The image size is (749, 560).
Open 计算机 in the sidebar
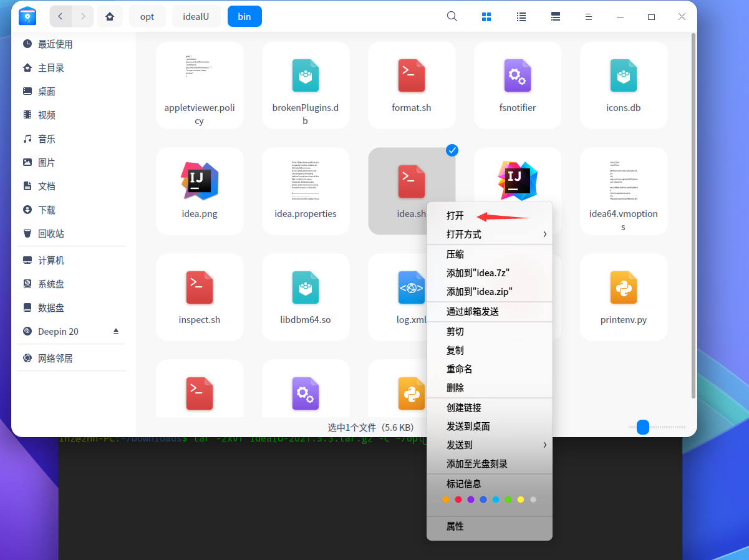coord(74,260)
